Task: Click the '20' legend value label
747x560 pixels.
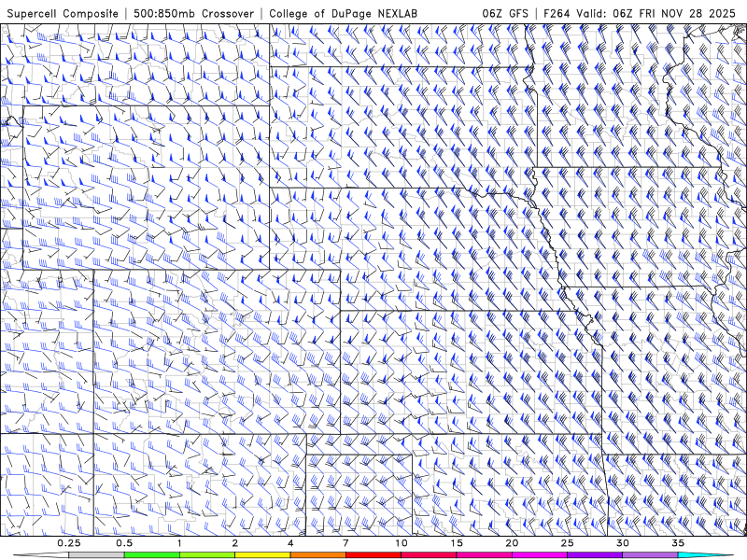Action: (512, 543)
